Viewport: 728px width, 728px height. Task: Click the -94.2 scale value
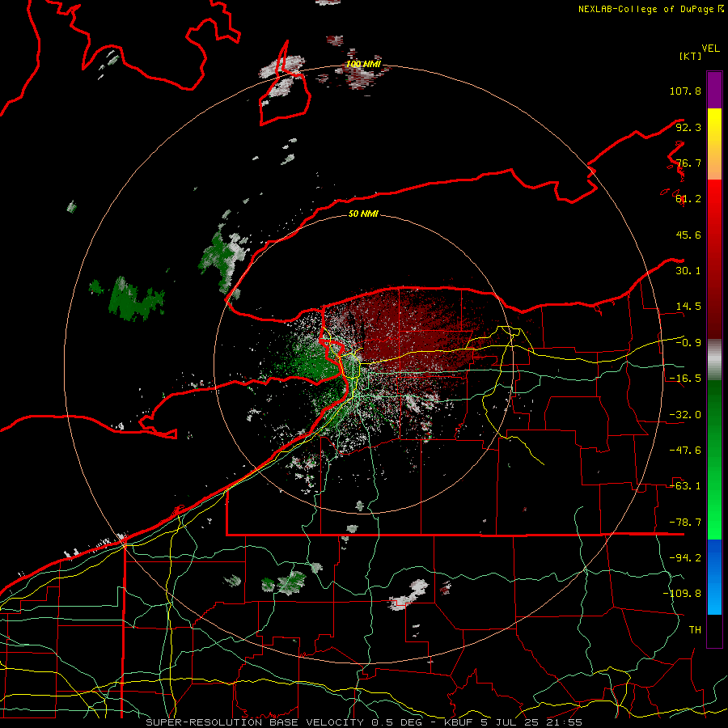685,558
